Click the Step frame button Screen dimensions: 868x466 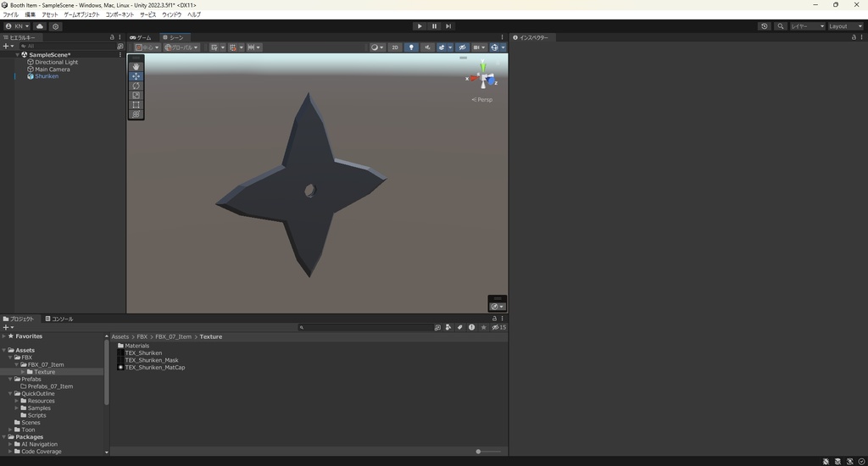pyautogui.click(x=448, y=26)
